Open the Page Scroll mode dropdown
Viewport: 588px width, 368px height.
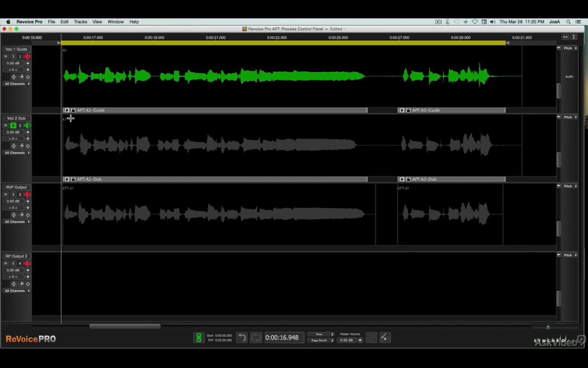pyautogui.click(x=321, y=340)
